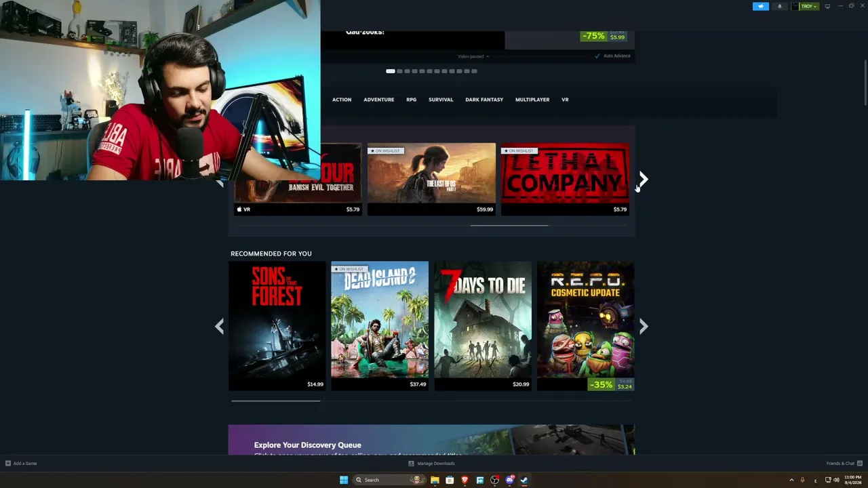Select the ACTION category tab
Screen dimensions: 868x488
342,100
